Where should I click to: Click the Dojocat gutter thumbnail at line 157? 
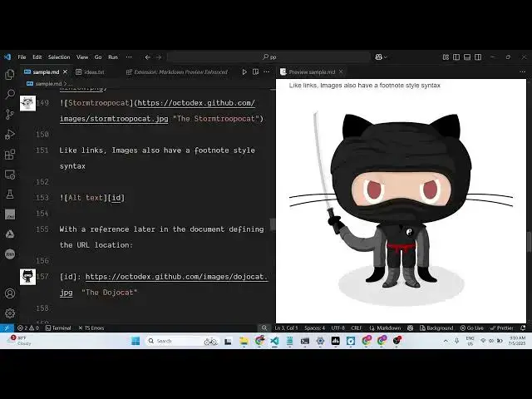pos(27,277)
